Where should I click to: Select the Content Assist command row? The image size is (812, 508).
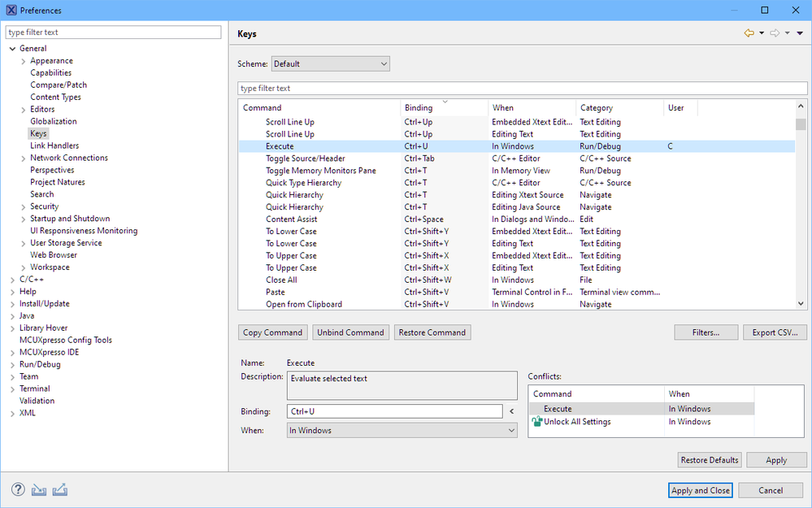(517, 219)
